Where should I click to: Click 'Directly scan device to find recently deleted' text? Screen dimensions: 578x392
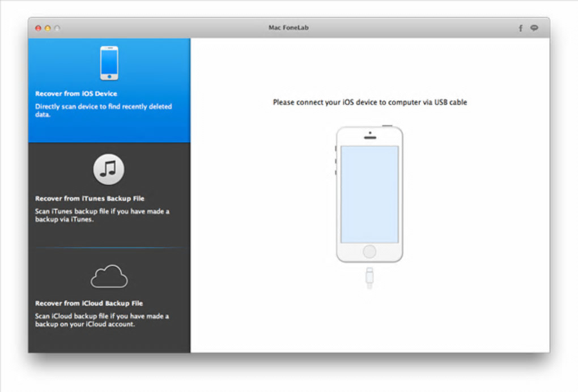(x=103, y=110)
